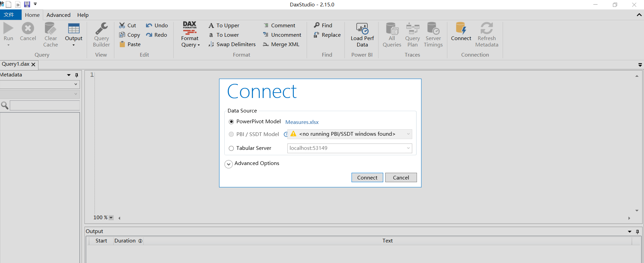Click Load Perf Data
Screen dimensions: 644x263
(362, 35)
